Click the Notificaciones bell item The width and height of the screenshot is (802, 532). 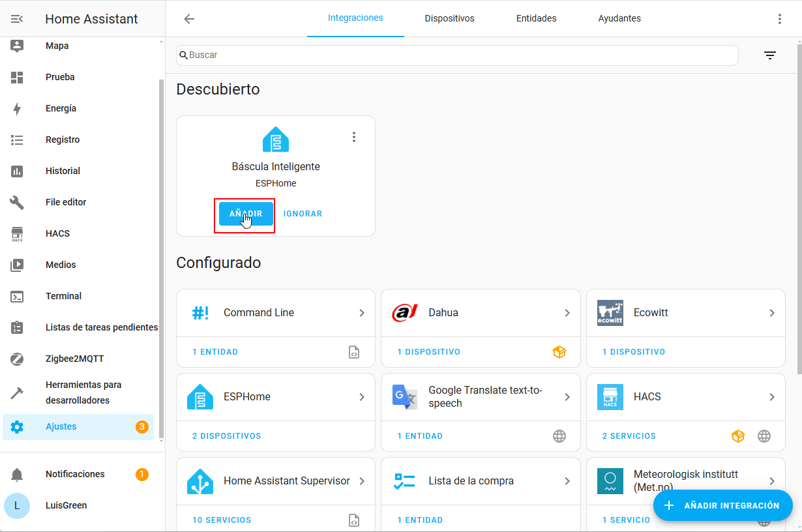[x=75, y=474]
